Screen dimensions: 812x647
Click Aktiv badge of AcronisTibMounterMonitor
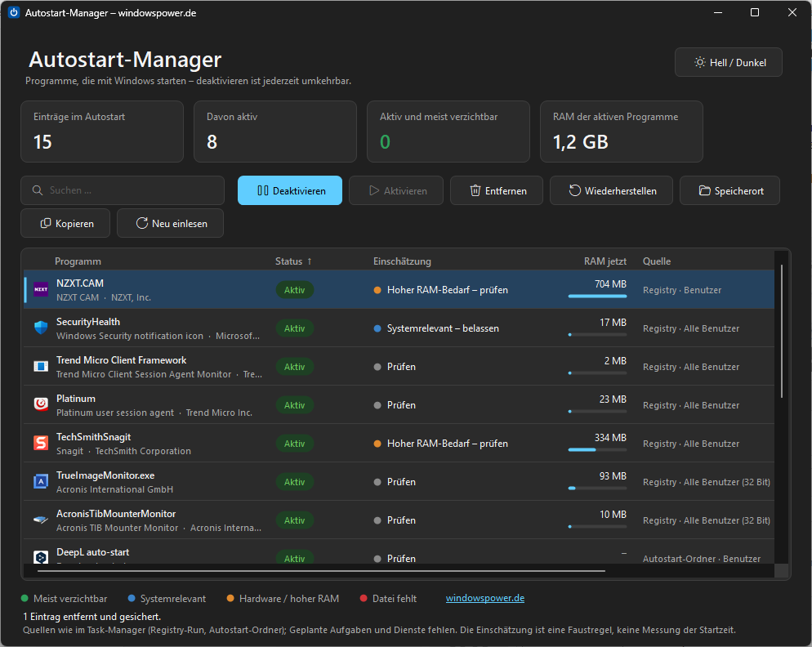pyautogui.click(x=295, y=520)
